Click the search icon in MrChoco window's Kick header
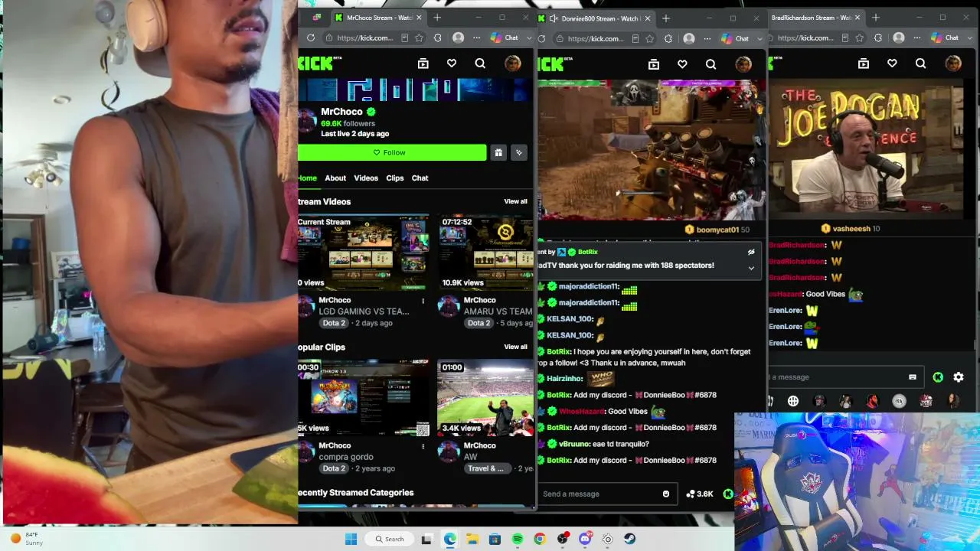 (480, 64)
